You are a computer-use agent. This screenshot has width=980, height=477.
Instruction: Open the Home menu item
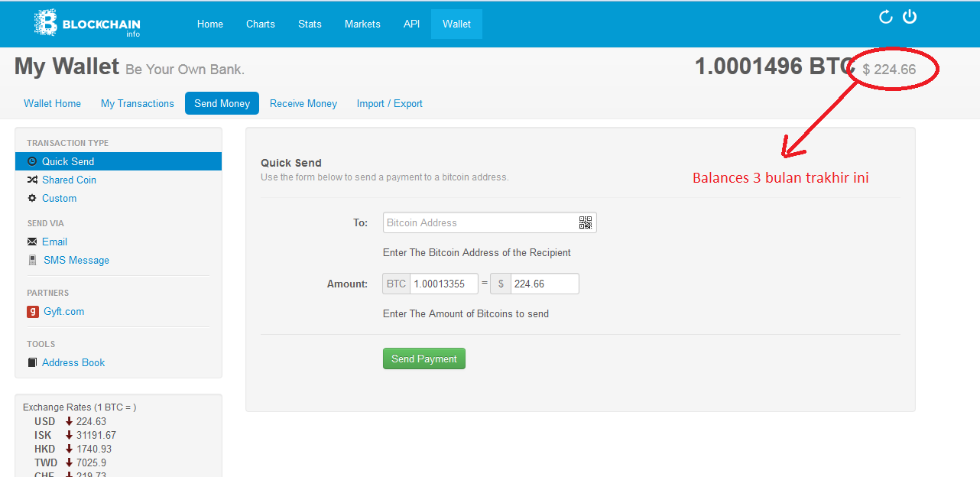[210, 24]
